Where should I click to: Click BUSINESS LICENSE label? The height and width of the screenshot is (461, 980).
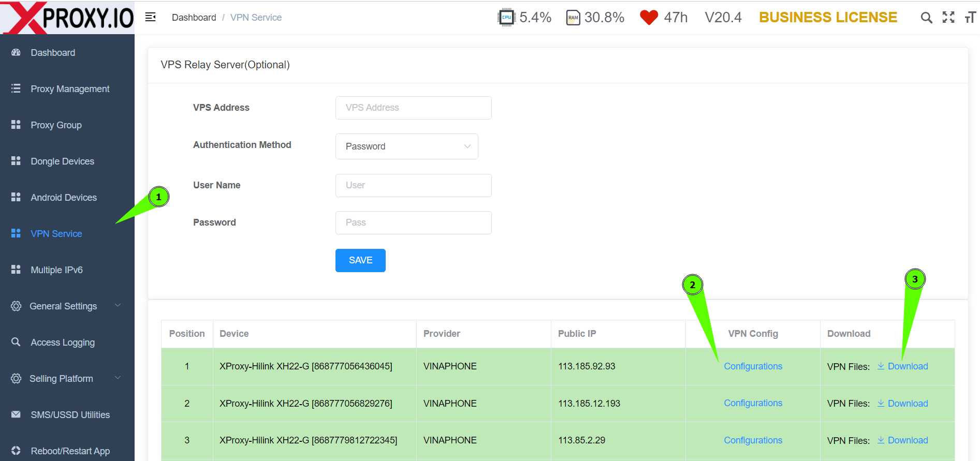828,18
